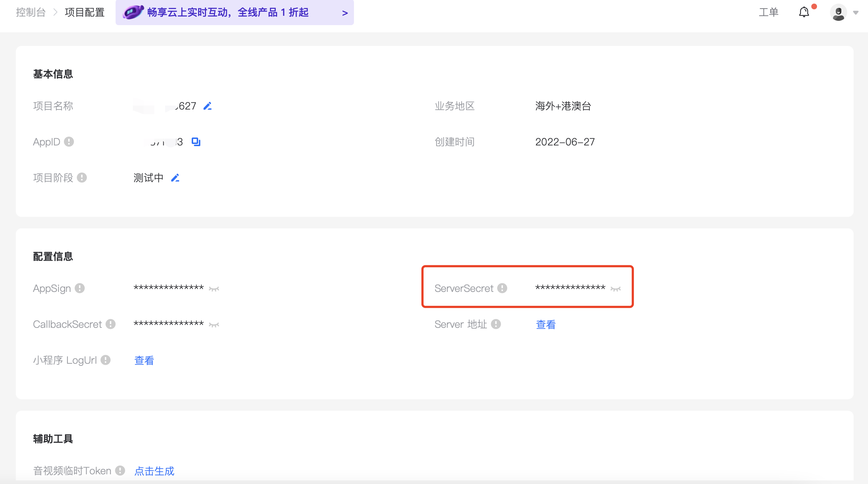868x484 pixels.
Task: Edit the project stage 测试中 pencil icon
Action: [175, 178]
